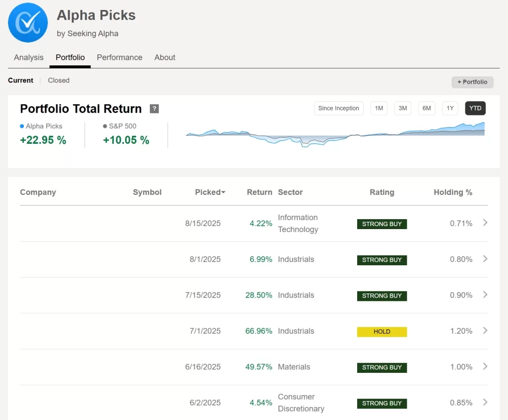Viewport: 508px width, 420px height.
Task: Click the Picked column sort arrow
Action: 223,192
